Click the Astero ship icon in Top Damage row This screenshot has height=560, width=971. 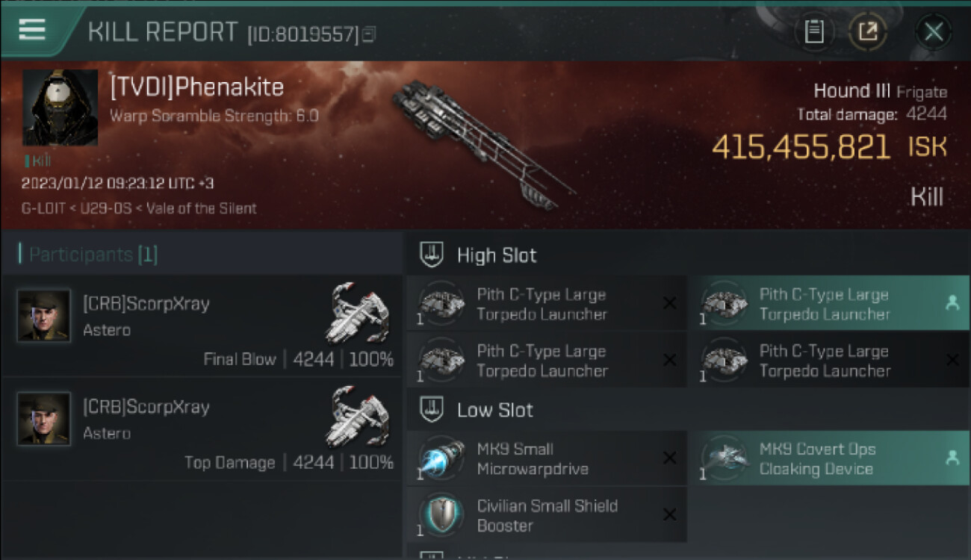point(359,416)
